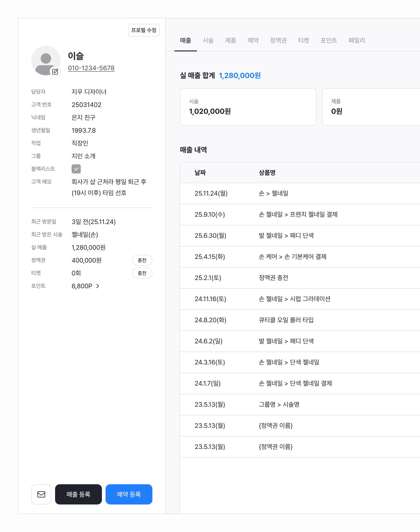
Task: Switch to the 시술 tab
Action: point(208,40)
